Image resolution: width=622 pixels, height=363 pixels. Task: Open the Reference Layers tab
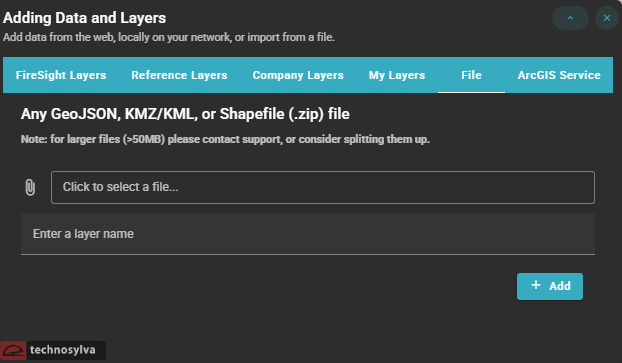click(179, 75)
